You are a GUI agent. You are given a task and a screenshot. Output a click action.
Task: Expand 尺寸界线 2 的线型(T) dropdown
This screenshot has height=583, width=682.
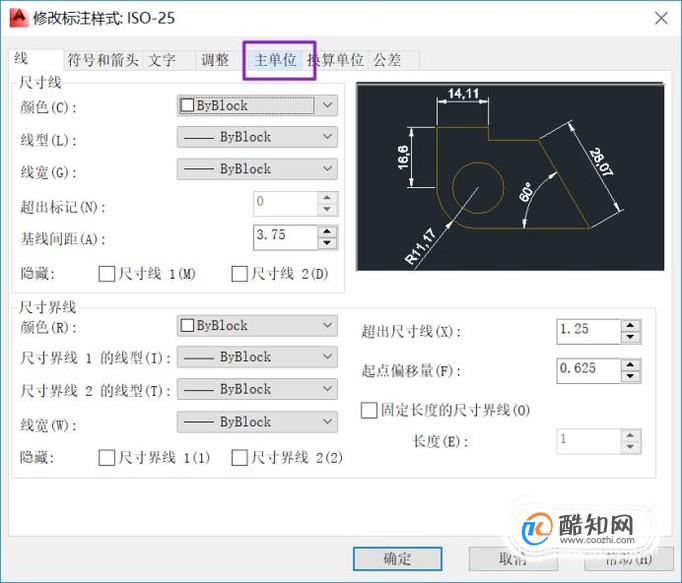coord(257,389)
